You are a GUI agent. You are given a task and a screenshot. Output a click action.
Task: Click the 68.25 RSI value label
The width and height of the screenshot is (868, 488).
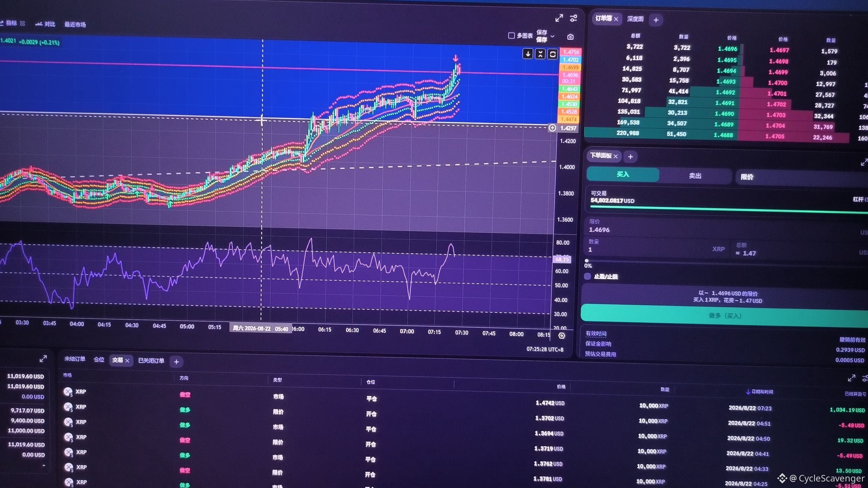[562, 259]
